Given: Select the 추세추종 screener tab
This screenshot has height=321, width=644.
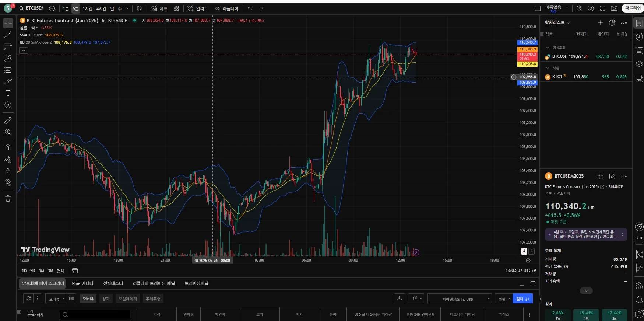Looking at the screenshot, I should (x=153, y=299).
